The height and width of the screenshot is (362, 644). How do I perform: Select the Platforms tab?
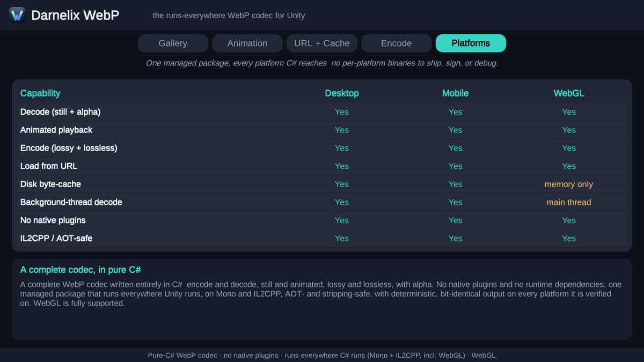pyautogui.click(x=471, y=43)
